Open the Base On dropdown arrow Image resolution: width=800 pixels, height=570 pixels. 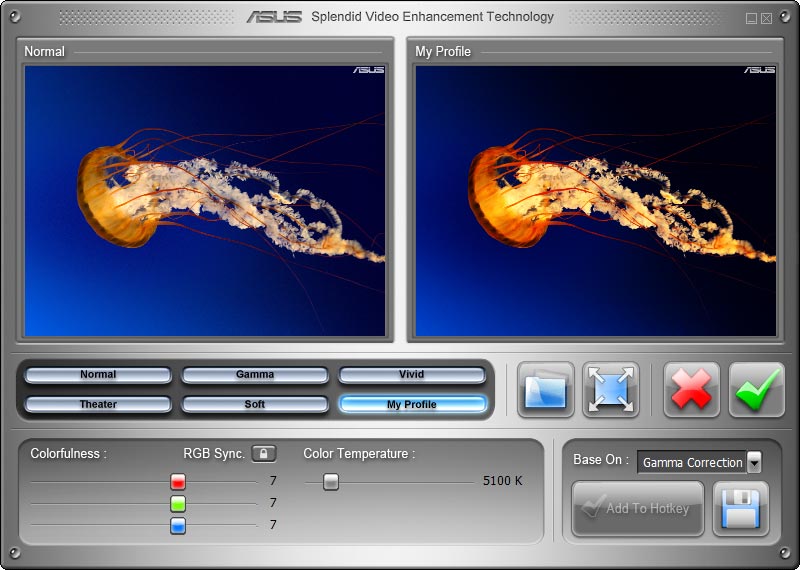754,462
